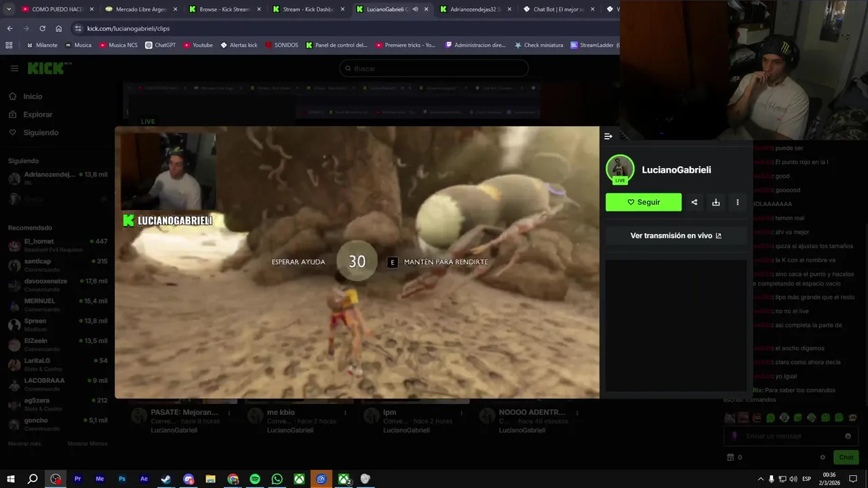The image size is (868, 488).
Task: Open StreamLadder bookmark
Action: point(594,45)
